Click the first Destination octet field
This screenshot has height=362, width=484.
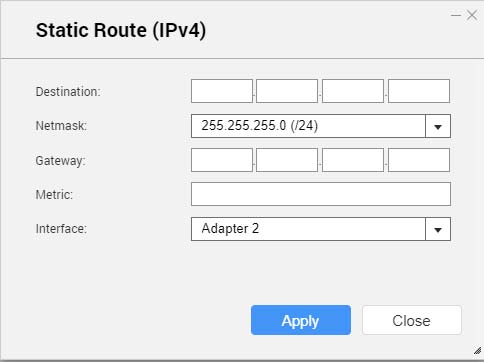click(x=222, y=91)
